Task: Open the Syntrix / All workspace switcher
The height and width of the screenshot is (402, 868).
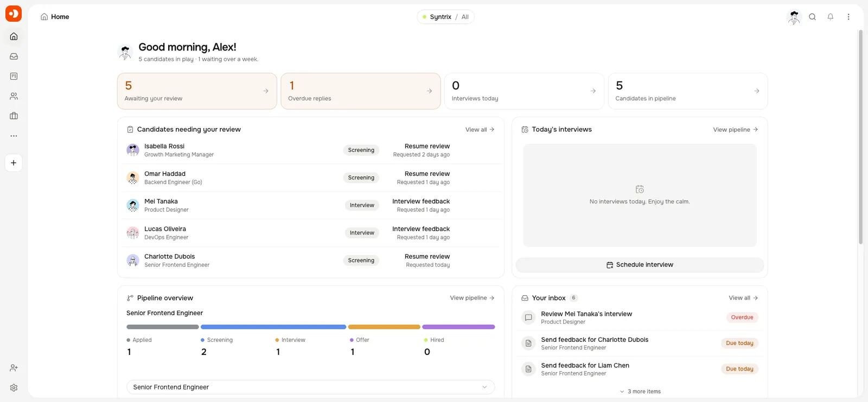Action: (445, 17)
